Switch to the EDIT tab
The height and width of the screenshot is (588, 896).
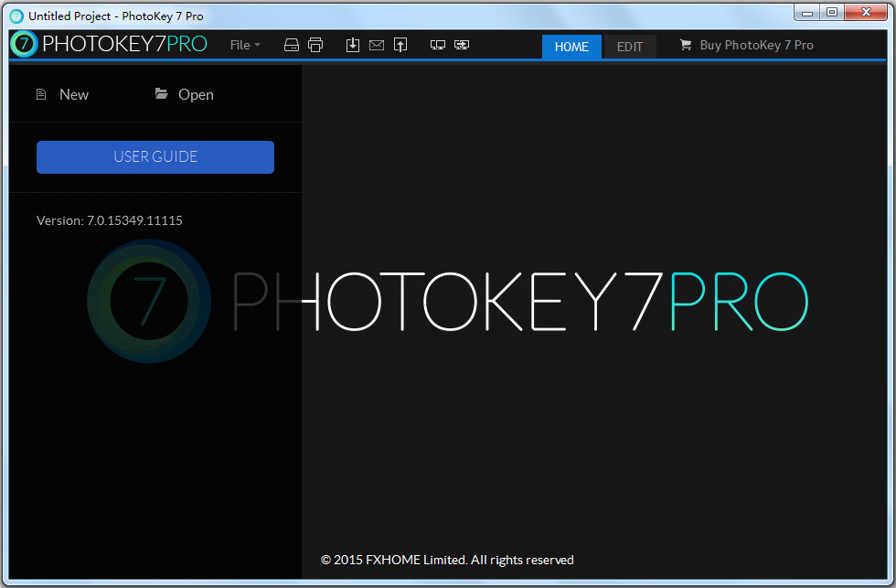pos(630,47)
